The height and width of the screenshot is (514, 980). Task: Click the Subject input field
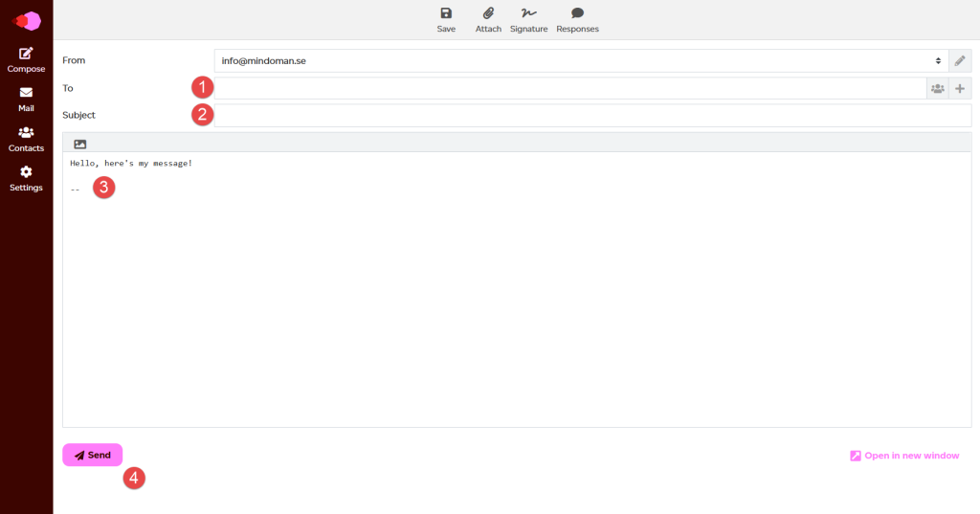[592, 115]
